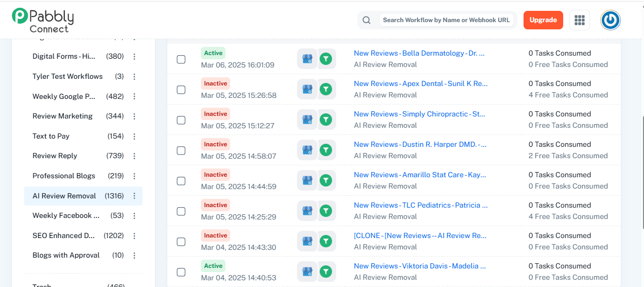Click the search magnifier icon
Screen dimensions: 644x287
coord(367,20)
